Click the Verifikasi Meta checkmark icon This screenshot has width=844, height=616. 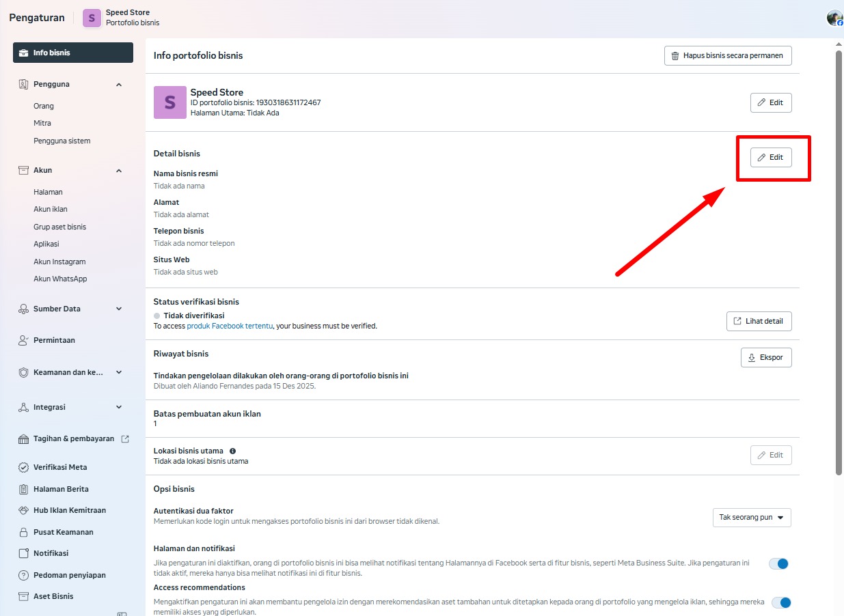click(23, 468)
